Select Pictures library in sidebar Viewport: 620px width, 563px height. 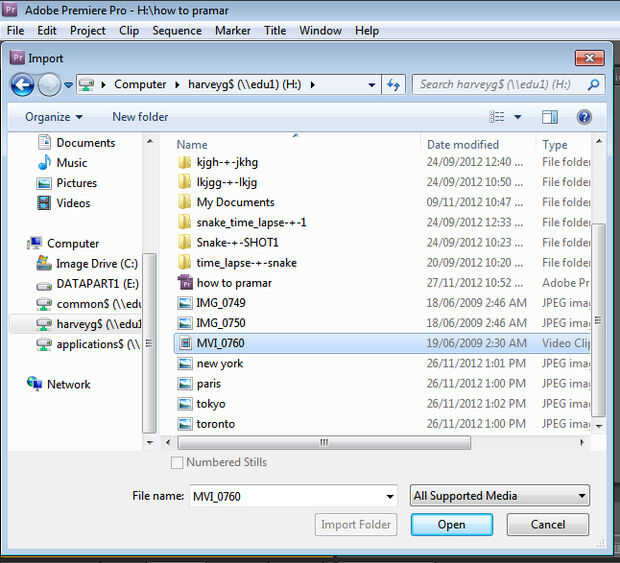tap(67, 183)
